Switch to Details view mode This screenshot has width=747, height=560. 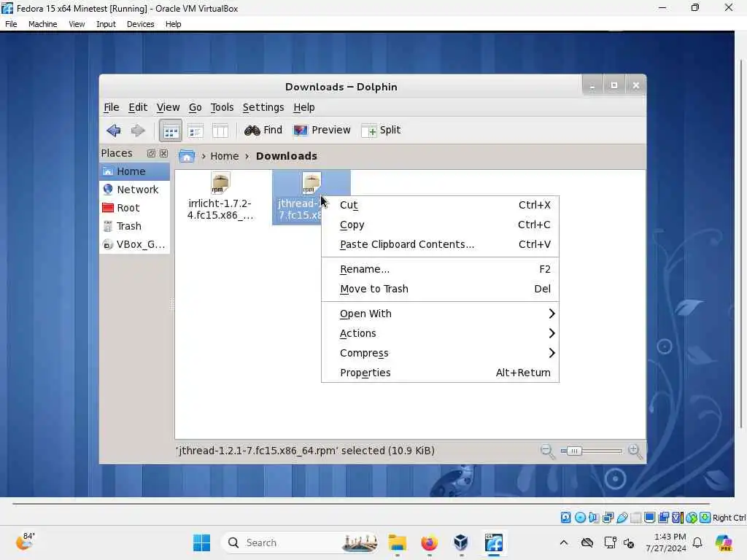coord(196,131)
